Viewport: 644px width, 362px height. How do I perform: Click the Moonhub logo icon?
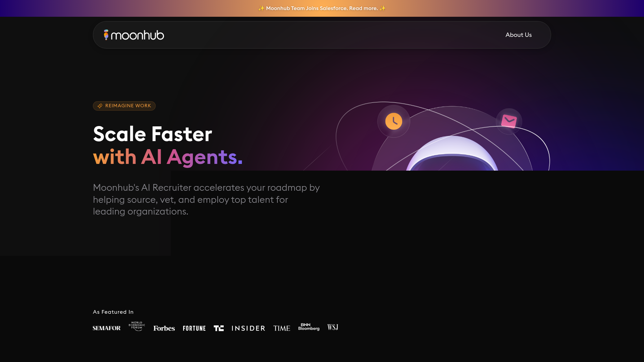point(106,35)
